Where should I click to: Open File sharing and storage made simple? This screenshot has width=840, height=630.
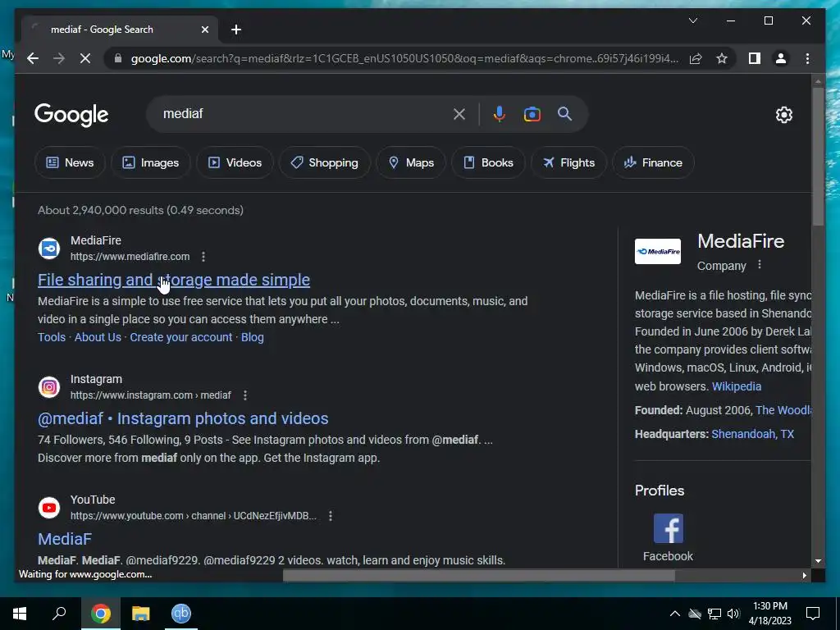(174, 280)
